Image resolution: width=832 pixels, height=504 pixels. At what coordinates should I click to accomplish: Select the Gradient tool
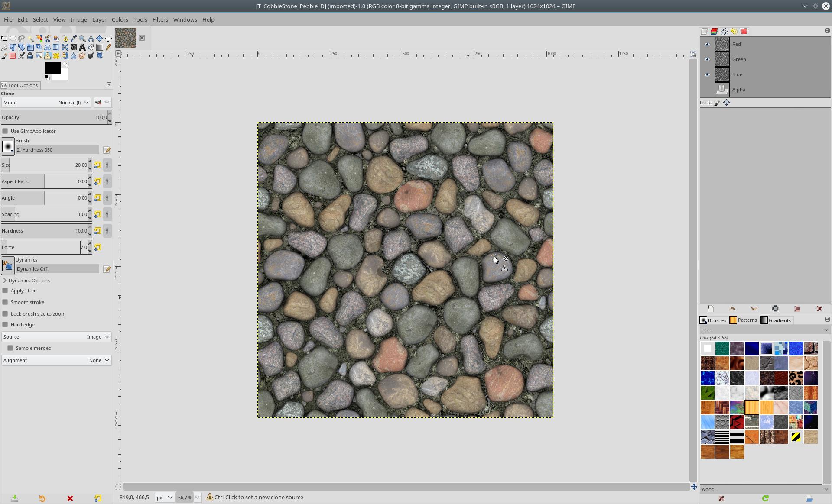click(x=100, y=47)
